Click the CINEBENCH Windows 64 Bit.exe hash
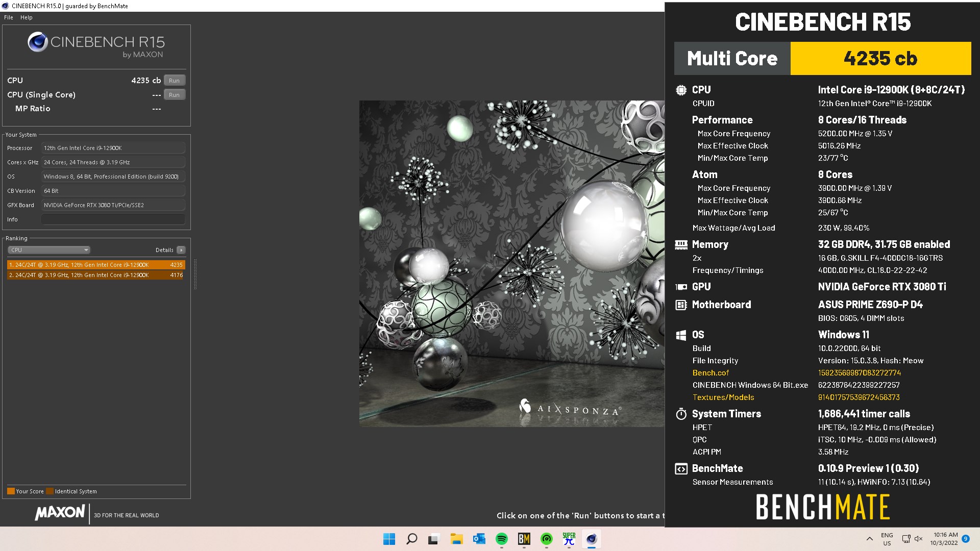The width and height of the screenshot is (980, 551). pyautogui.click(x=859, y=385)
